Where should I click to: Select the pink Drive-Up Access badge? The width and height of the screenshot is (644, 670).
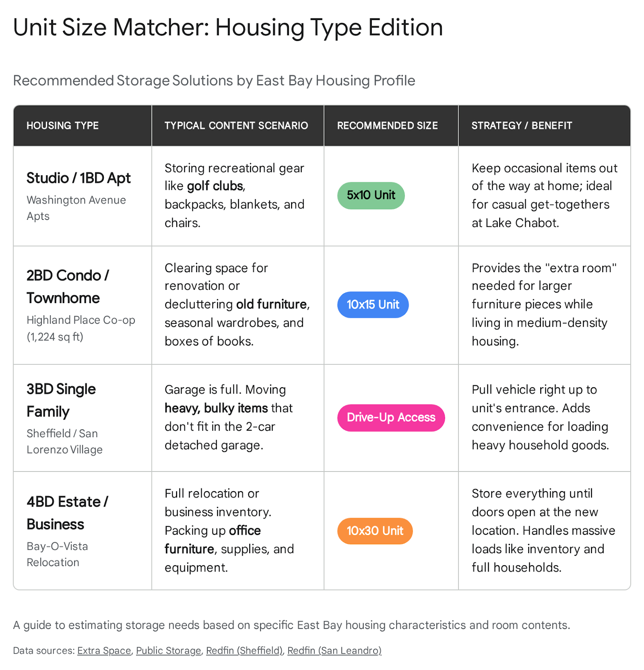click(x=391, y=417)
